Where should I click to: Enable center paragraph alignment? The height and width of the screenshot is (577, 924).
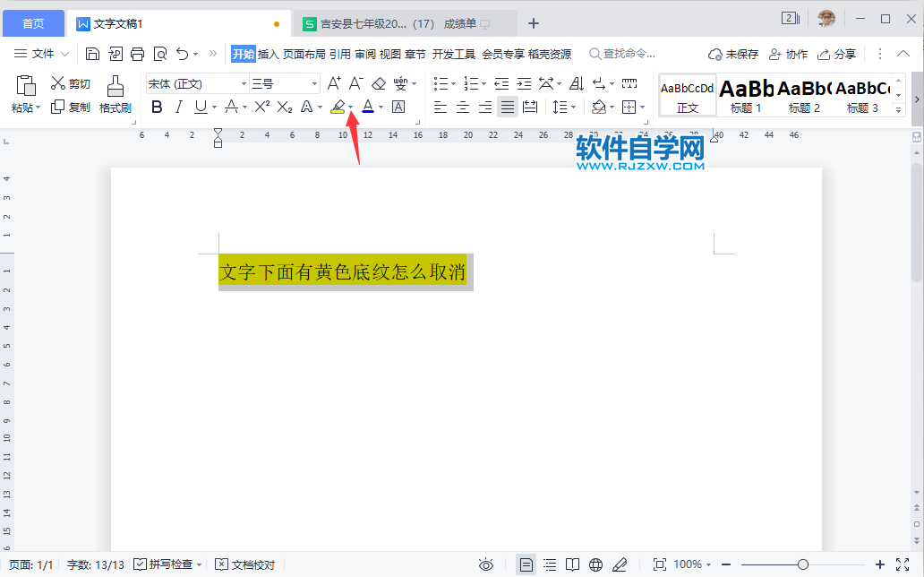tap(462, 107)
